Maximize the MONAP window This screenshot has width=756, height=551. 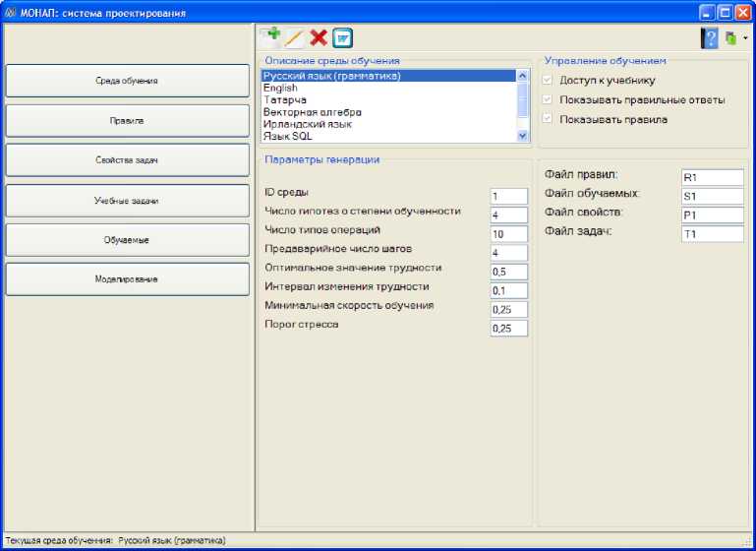pyautogui.click(x=726, y=13)
